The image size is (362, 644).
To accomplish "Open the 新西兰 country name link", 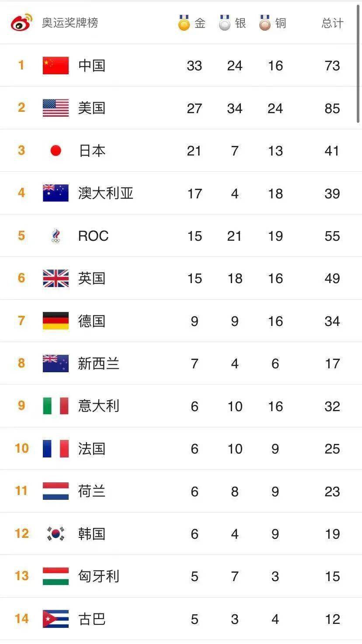I will (x=99, y=364).
